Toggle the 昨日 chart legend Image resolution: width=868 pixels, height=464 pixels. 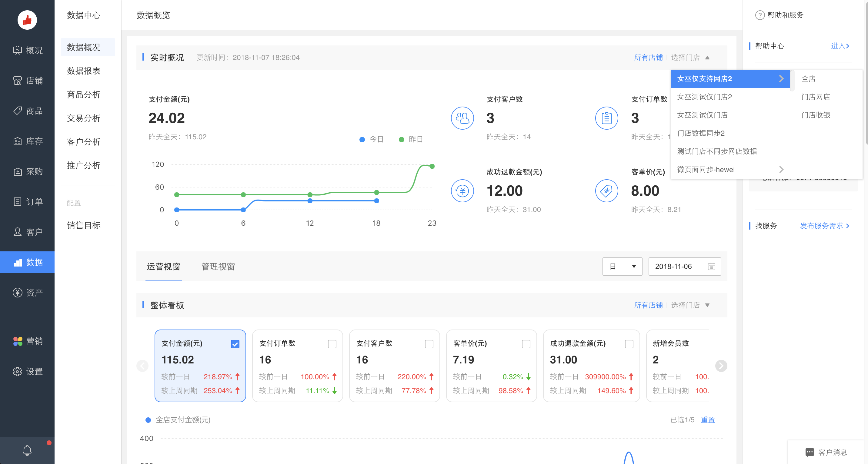(410, 139)
